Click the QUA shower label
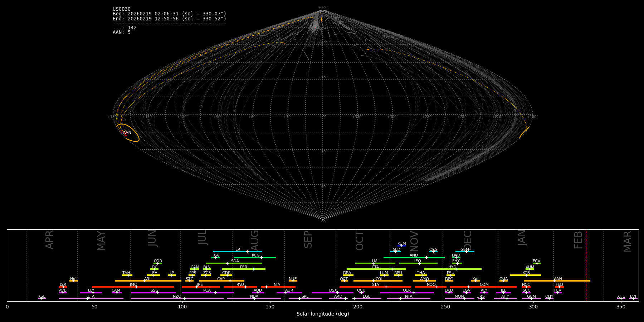The width and height of the screenshot is (644, 322). click(x=504, y=279)
